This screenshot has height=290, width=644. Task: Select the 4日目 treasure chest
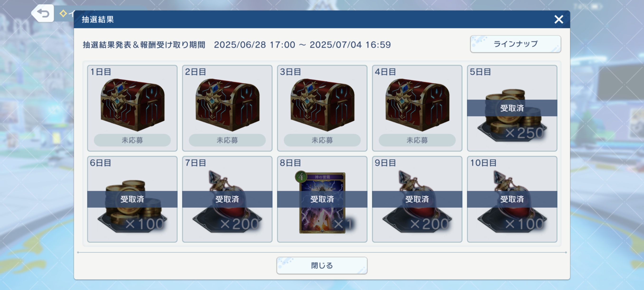pos(417,105)
